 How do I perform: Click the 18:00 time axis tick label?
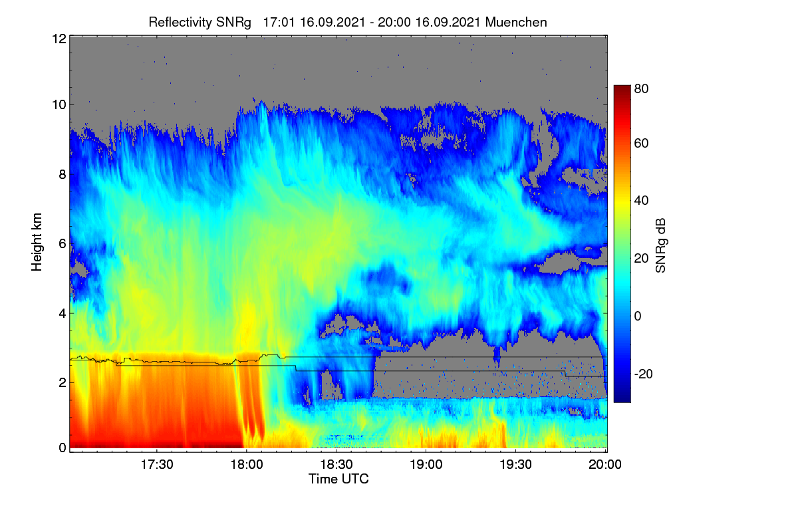coord(246,464)
